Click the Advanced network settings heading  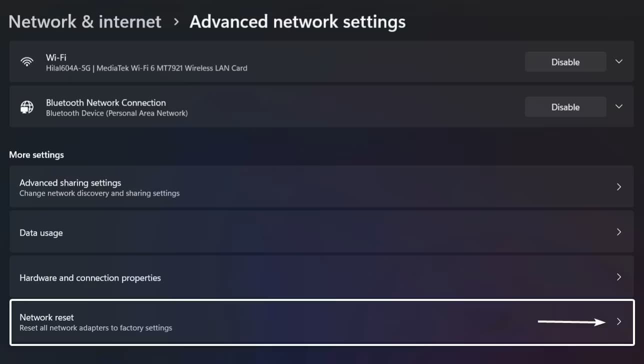[297, 22]
